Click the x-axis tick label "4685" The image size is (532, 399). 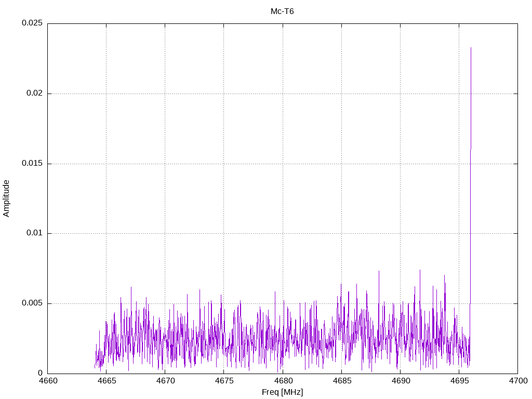tap(342, 381)
